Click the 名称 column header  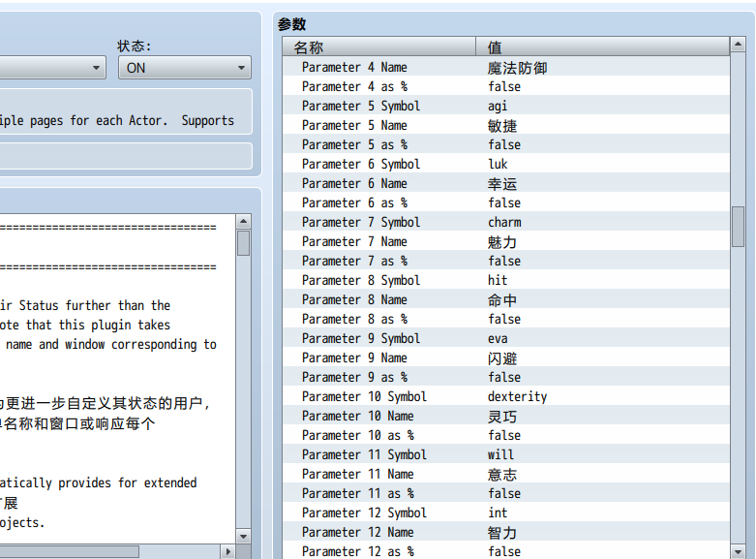[x=378, y=47]
